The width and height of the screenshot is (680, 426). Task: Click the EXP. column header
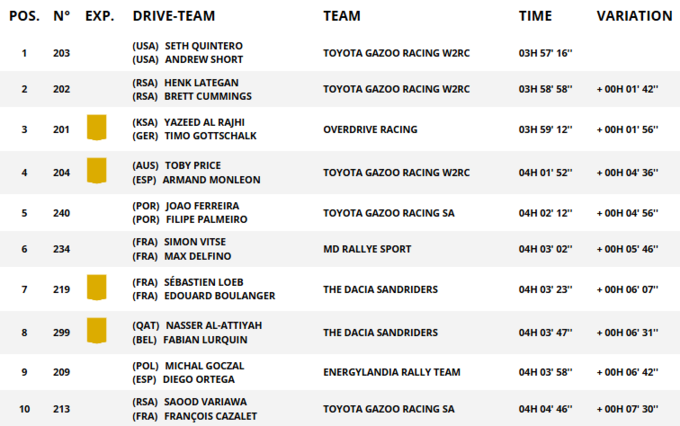[99, 16]
